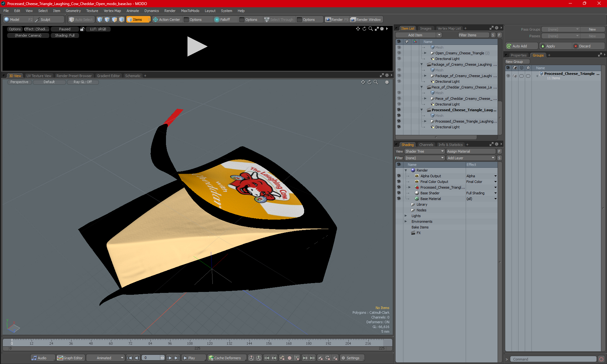This screenshot has width=607, height=364.
Task: Expand the Lights tree node
Action: (x=406, y=216)
